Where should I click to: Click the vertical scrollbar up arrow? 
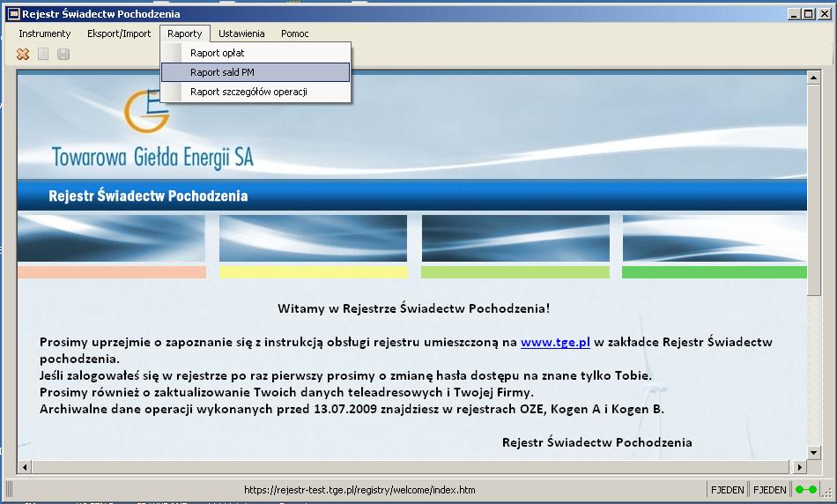pyautogui.click(x=813, y=78)
